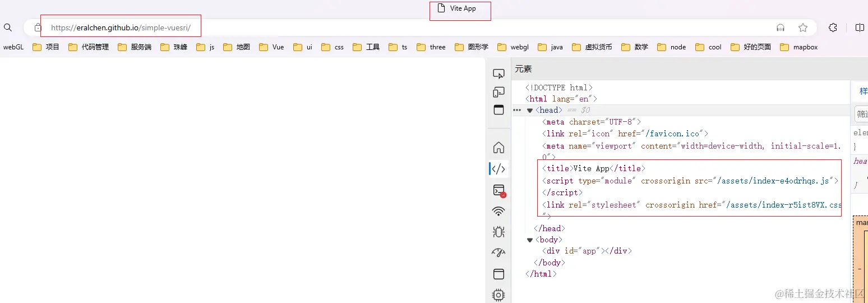Viewport: 868px width, 303px height.
Task: Open the Memory tool chip icon
Action: coord(498,295)
